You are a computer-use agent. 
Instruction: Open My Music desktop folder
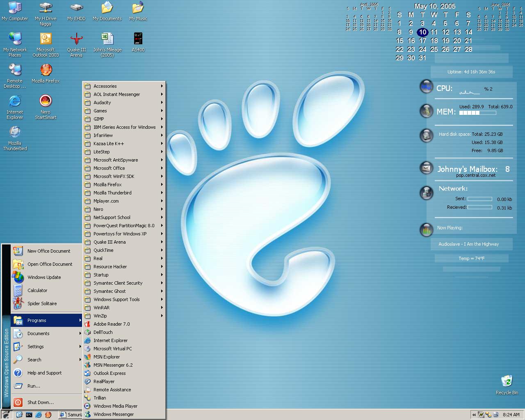[x=138, y=11]
